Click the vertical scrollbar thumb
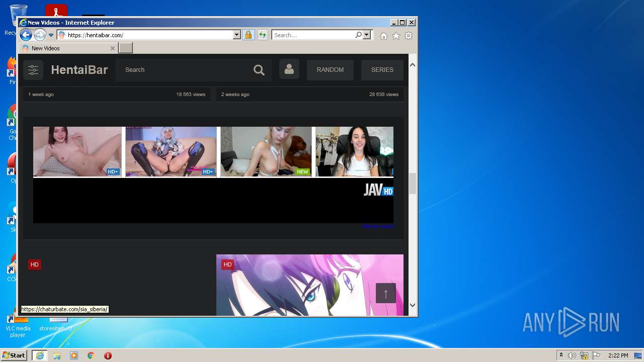 [x=413, y=184]
